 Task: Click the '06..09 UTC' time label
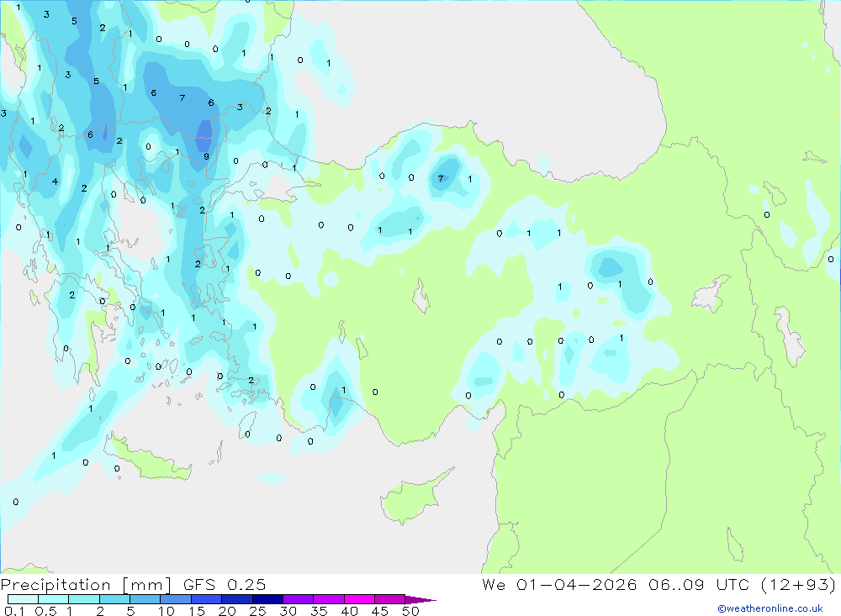[698, 584]
